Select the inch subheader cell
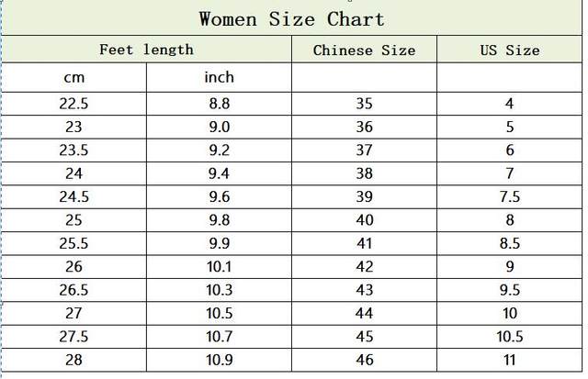588x379 pixels. (219, 77)
